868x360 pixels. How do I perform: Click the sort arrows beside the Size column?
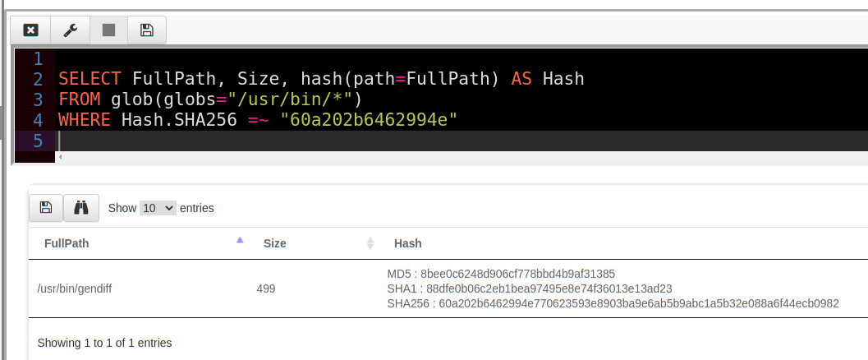coord(370,243)
